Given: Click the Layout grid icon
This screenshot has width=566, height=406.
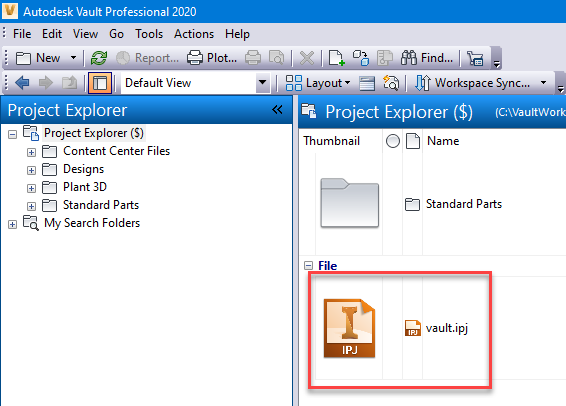Looking at the screenshot, I should [x=293, y=83].
